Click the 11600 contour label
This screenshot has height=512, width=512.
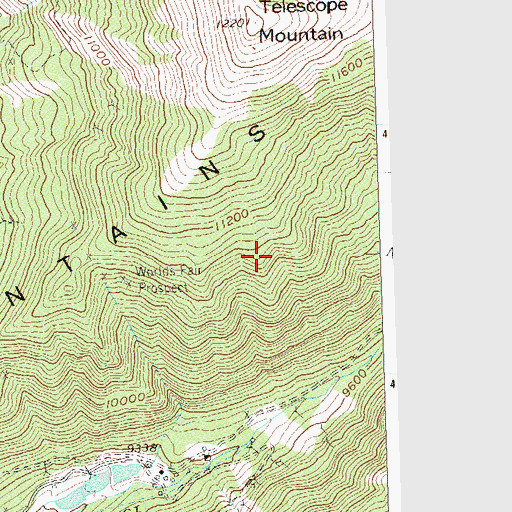346,71
